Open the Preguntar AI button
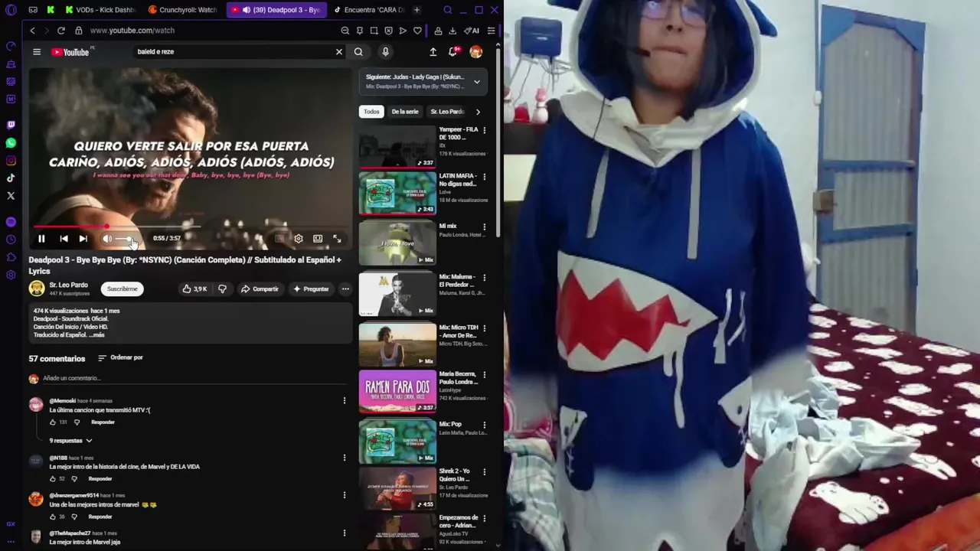Screen dimensions: 980x551 (311, 289)
